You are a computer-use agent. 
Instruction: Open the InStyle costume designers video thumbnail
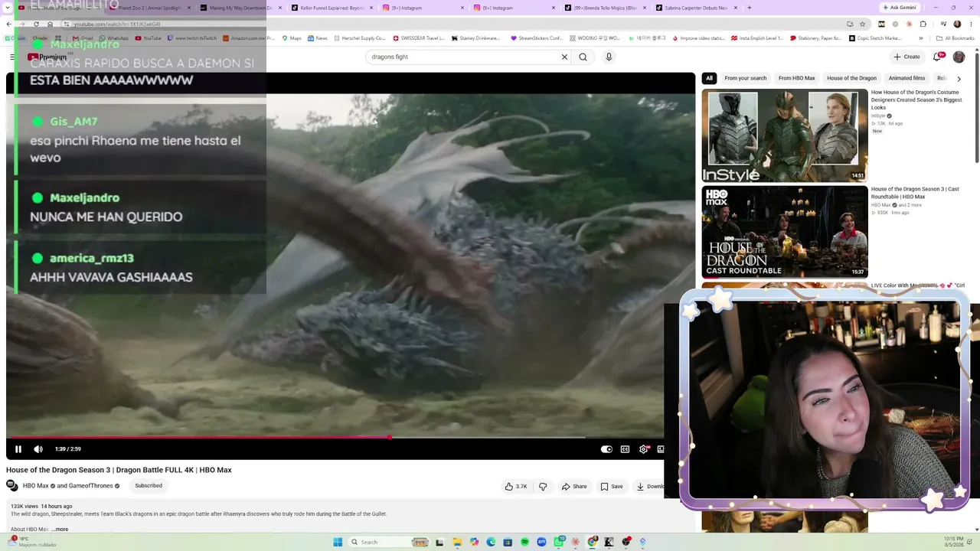tap(785, 135)
